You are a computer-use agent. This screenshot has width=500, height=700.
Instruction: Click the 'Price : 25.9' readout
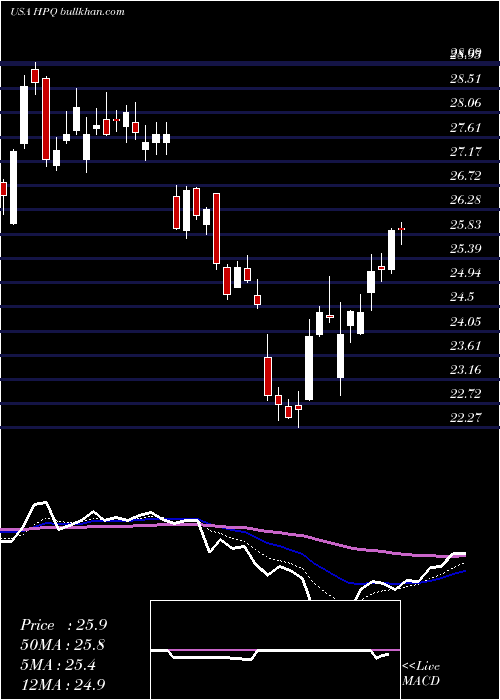tap(63, 625)
